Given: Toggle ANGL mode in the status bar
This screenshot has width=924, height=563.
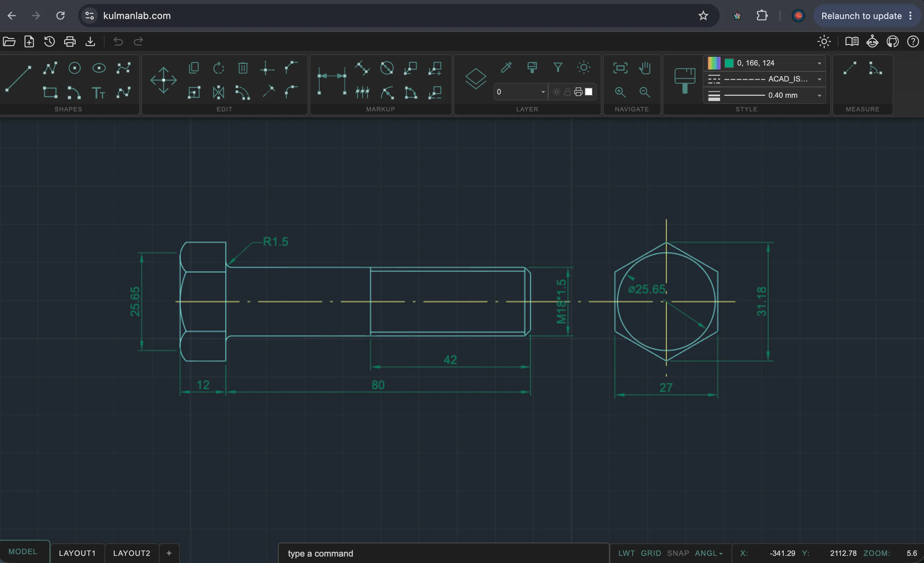Looking at the screenshot, I should coord(706,553).
